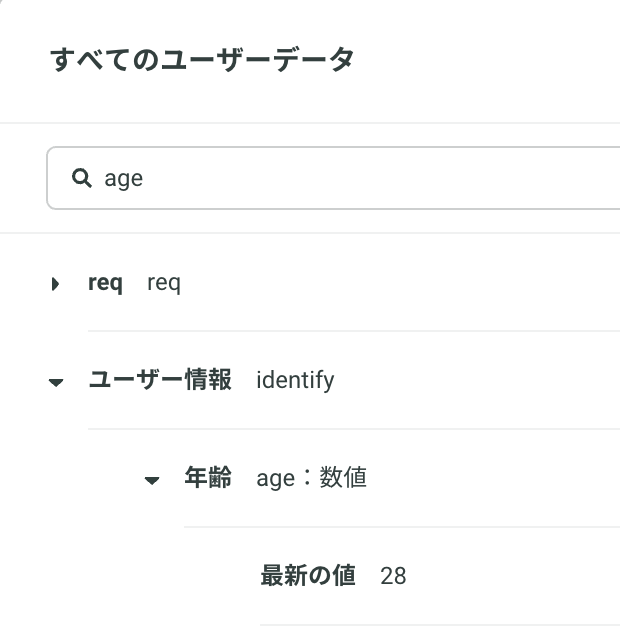Click the latest value 28
620x630 pixels.
point(393,576)
